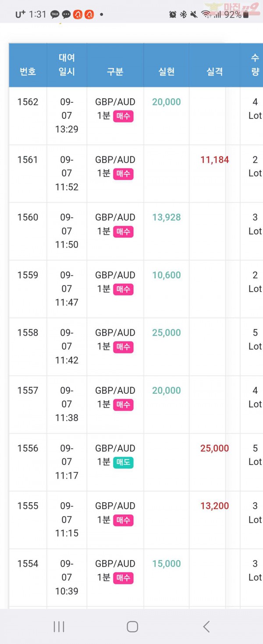Open the KakaoTalk notification icon
Image resolution: width=263 pixels, height=644 pixels.
[55, 14]
